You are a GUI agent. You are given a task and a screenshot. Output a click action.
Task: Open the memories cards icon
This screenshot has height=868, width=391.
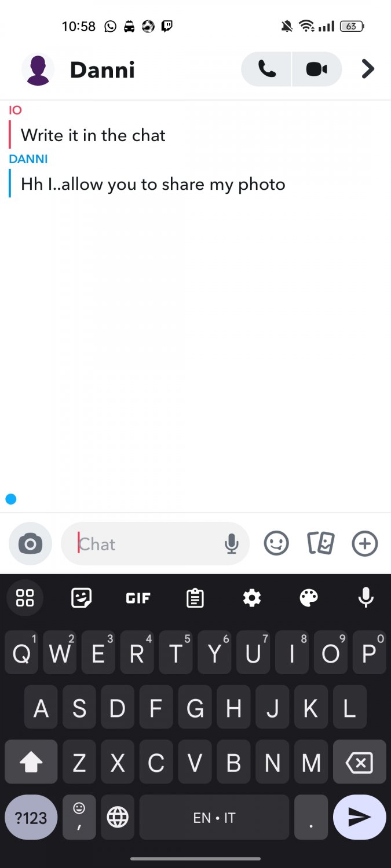tap(320, 544)
